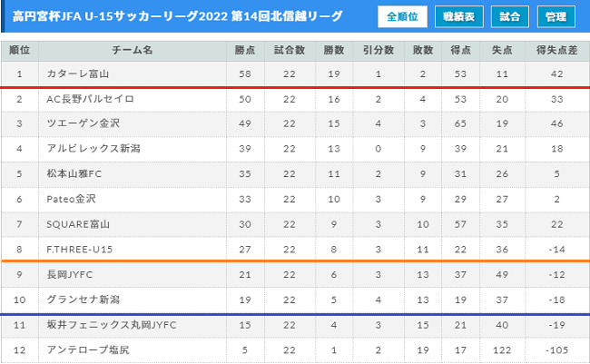Select team AC長野パルセイロ

90,99
